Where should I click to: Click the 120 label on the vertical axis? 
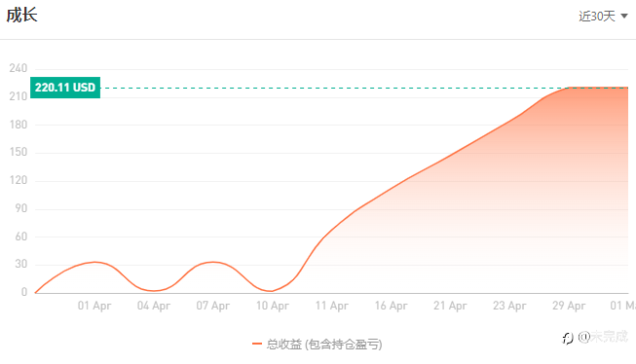19,180
